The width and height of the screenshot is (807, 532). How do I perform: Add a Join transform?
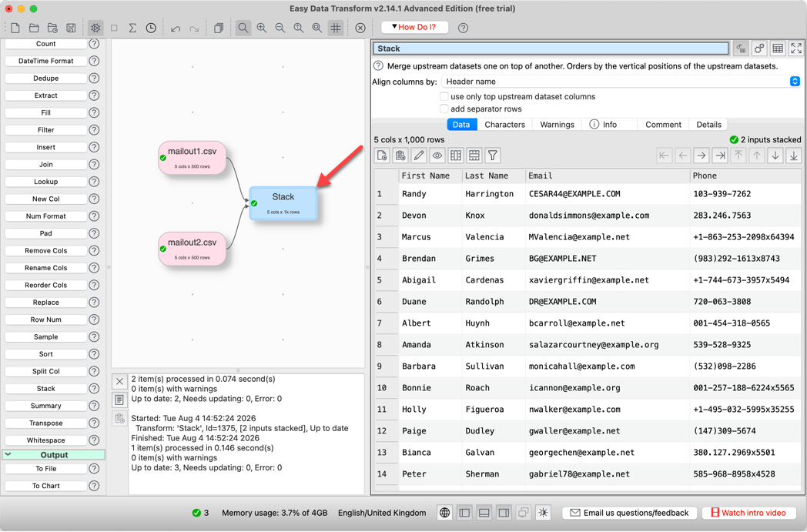[45, 164]
